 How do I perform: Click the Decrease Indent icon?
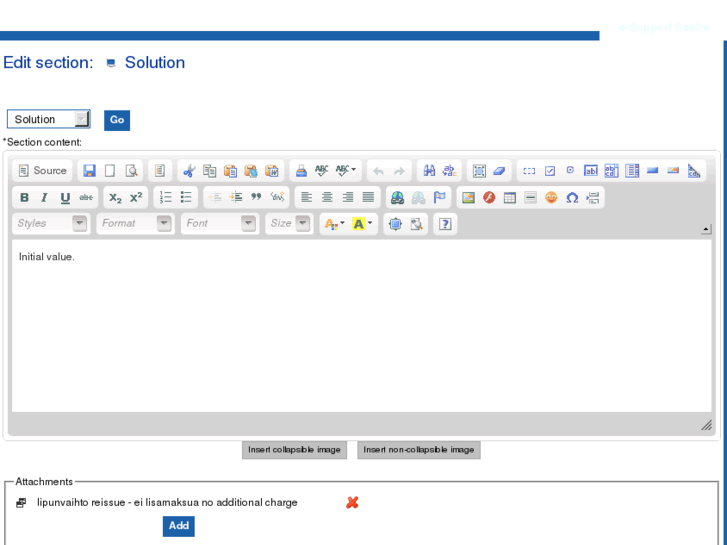click(215, 198)
